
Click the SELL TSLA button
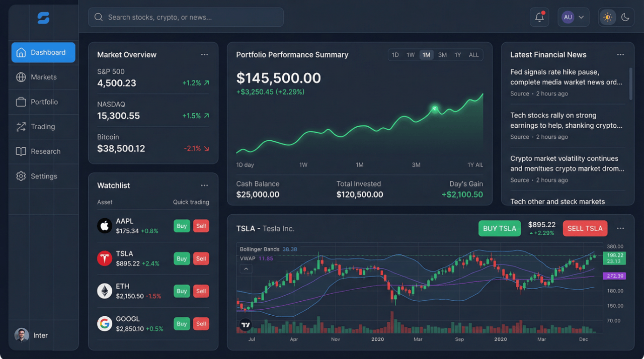[585, 228]
